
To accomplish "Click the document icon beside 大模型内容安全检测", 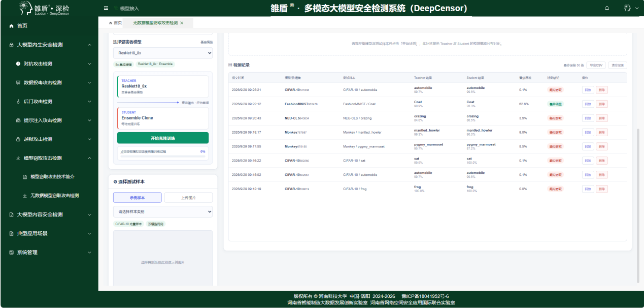I will [12, 214].
